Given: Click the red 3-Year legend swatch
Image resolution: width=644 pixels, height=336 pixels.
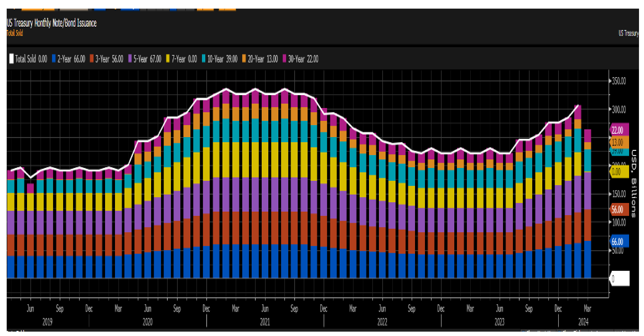Looking at the screenshot, I should click(x=91, y=59).
